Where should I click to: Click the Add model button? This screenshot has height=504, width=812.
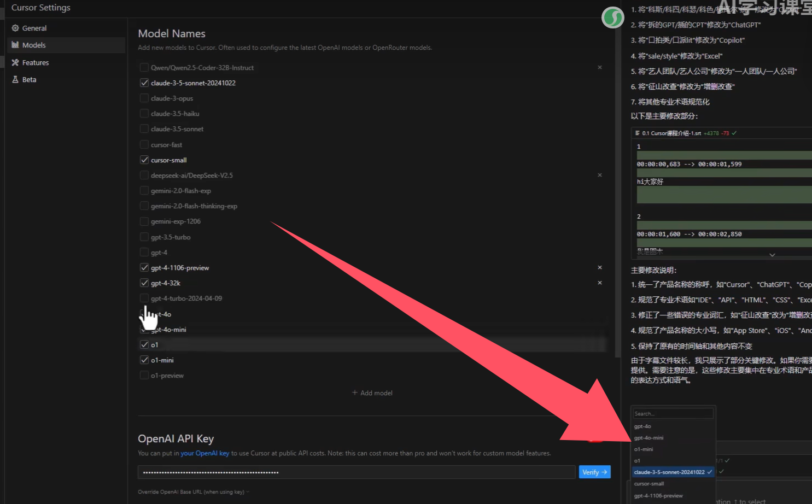tap(372, 392)
